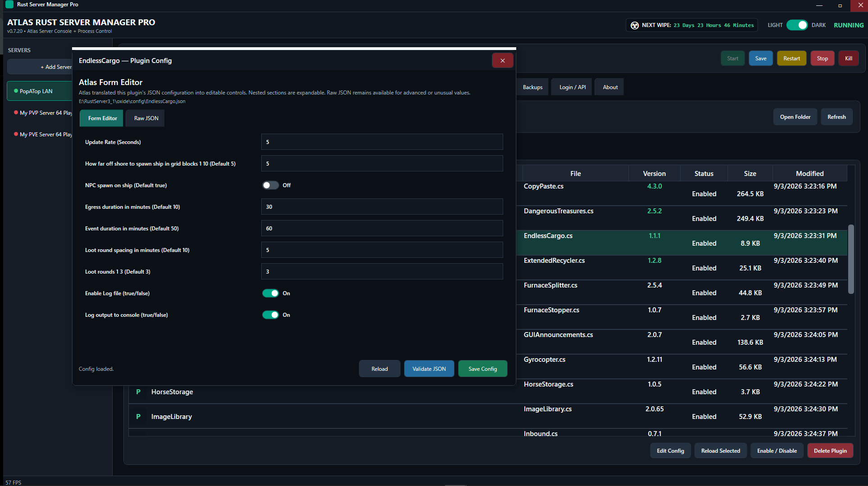Click the Reload button in config dialog
Viewport: 868px width, 486px height.
click(379, 369)
